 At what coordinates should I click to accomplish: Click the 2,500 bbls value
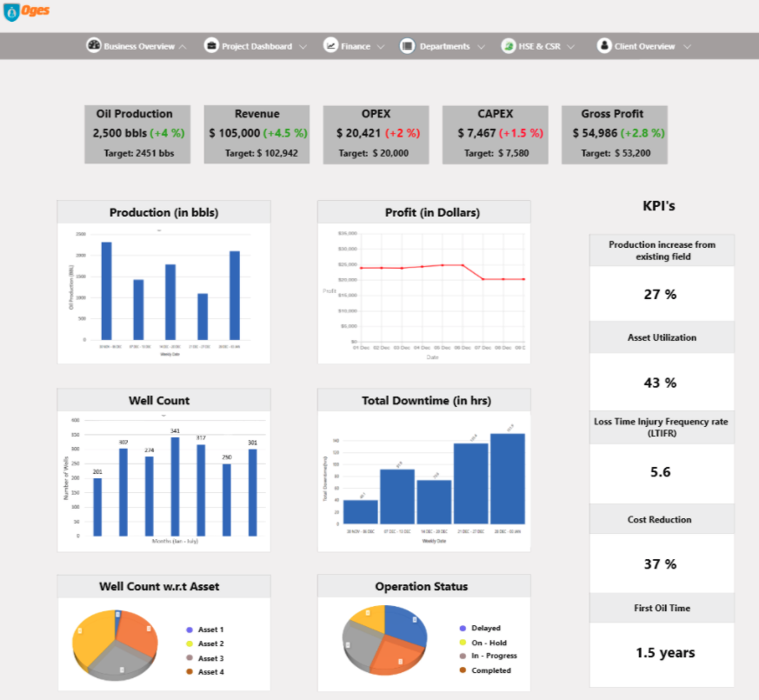(x=120, y=133)
